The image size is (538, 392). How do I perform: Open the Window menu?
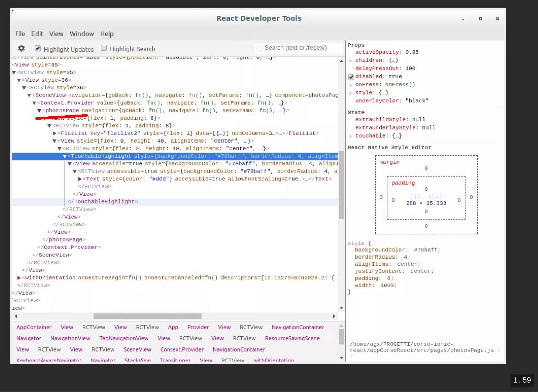pos(81,34)
